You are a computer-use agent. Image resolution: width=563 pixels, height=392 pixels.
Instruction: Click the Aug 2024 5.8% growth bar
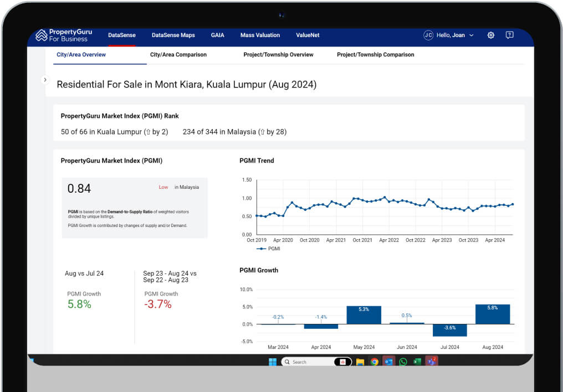click(493, 314)
